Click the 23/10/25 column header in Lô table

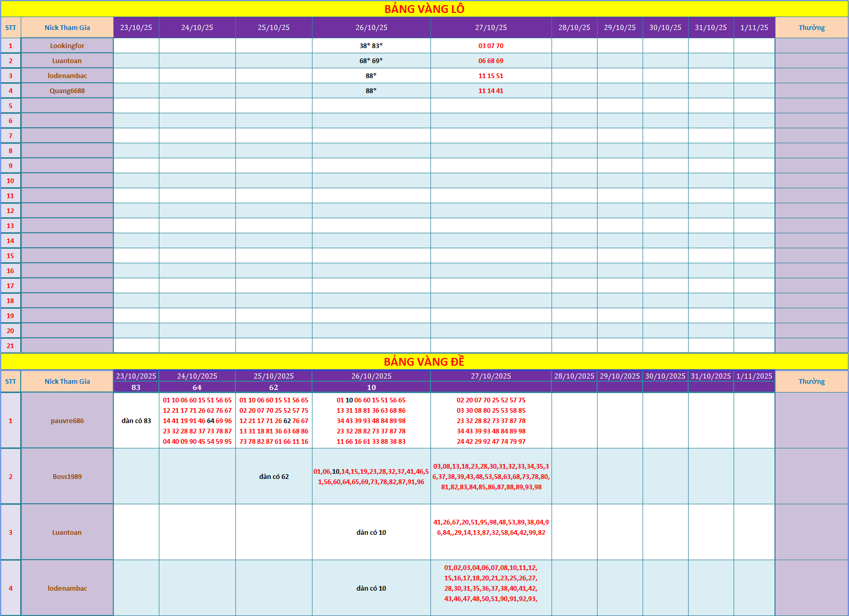point(136,27)
